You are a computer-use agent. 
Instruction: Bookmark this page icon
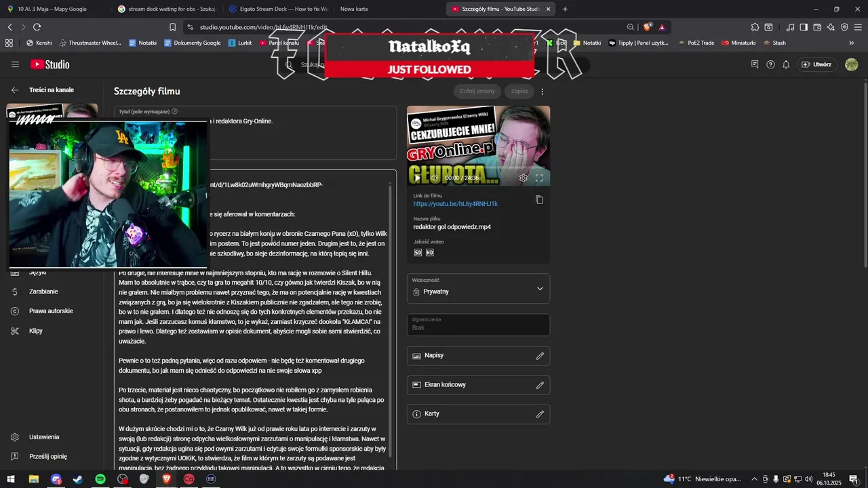pyautogui.click(x=172, y=27)
